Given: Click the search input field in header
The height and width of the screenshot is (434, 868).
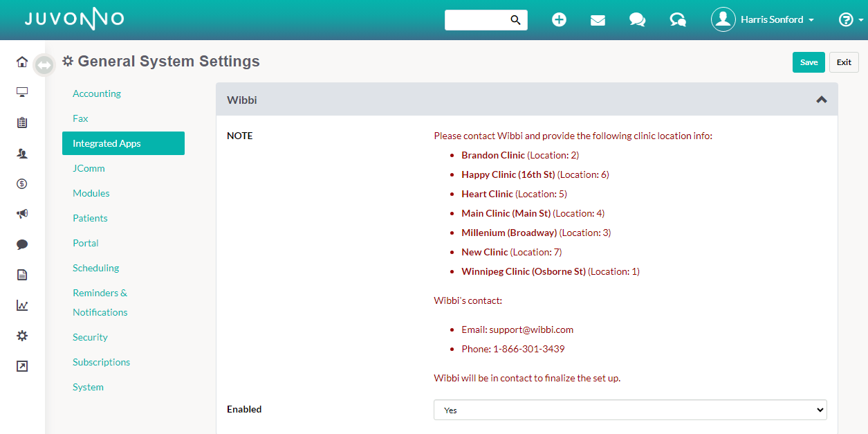Looking at the screenshot, I should 477,20.
